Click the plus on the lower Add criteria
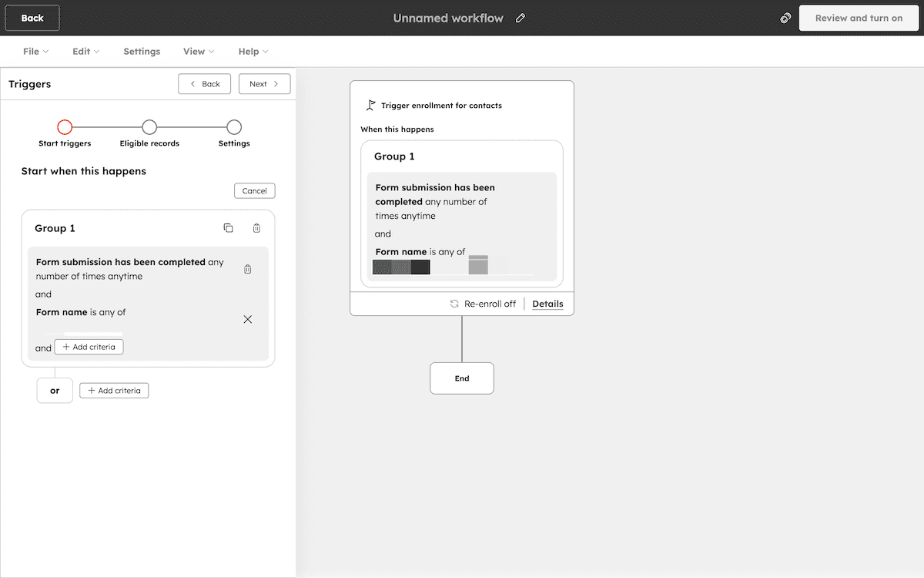This screenshot has height=578, width=924. (x=93, y=390)
